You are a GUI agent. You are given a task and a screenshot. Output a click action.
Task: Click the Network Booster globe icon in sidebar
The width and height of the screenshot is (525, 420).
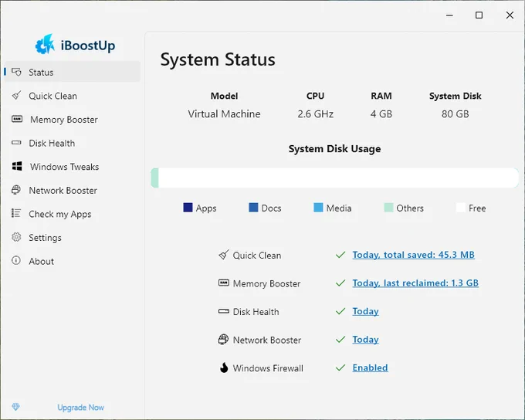[16, 190]
